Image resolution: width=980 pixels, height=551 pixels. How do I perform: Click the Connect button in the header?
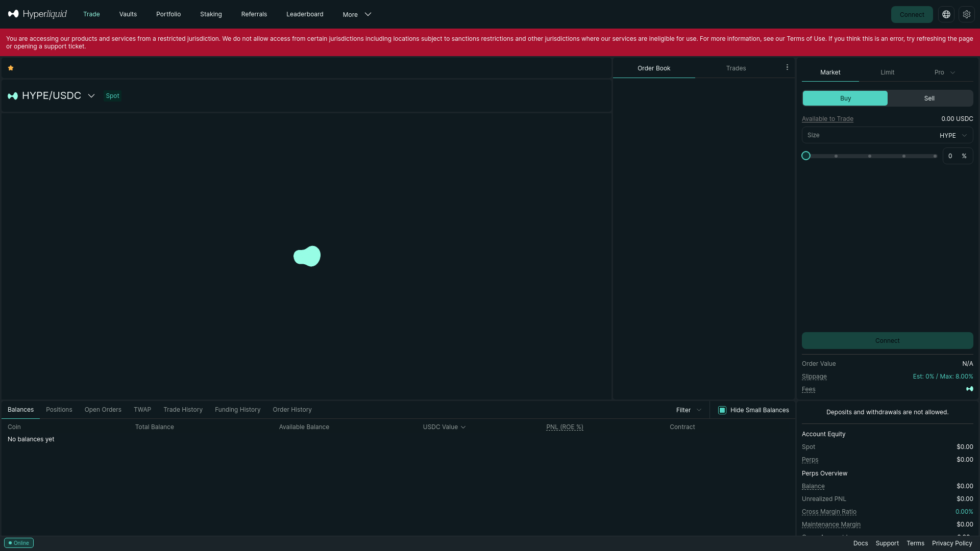[912, 14]
